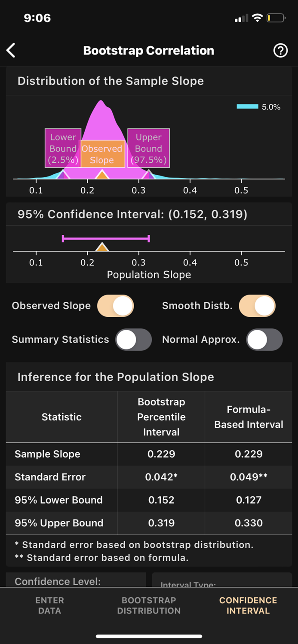Tap the battery indicator in the status bar

pyautogui.click(x=275, y=18)
